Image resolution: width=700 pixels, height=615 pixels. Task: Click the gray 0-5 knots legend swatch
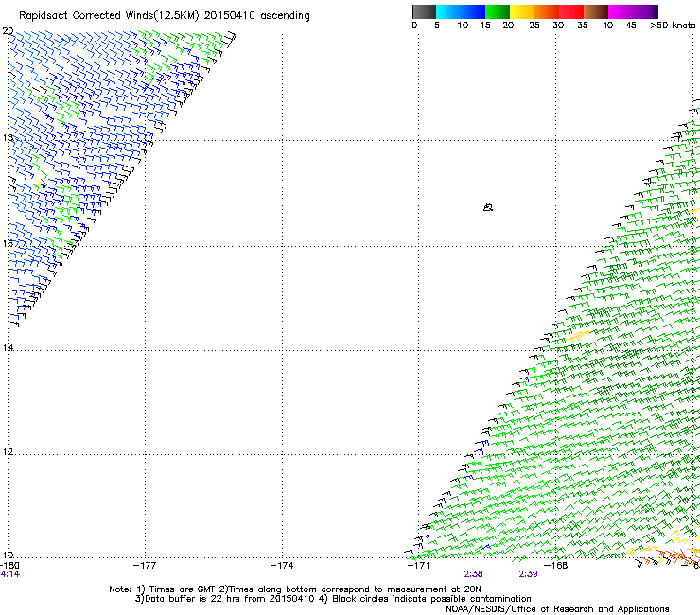tap(424, 11)
